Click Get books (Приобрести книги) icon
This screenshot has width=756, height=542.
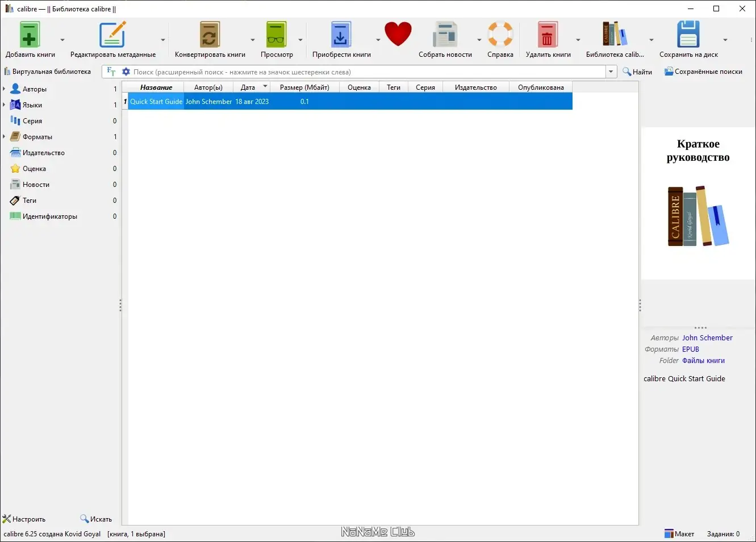coord(341,35)
